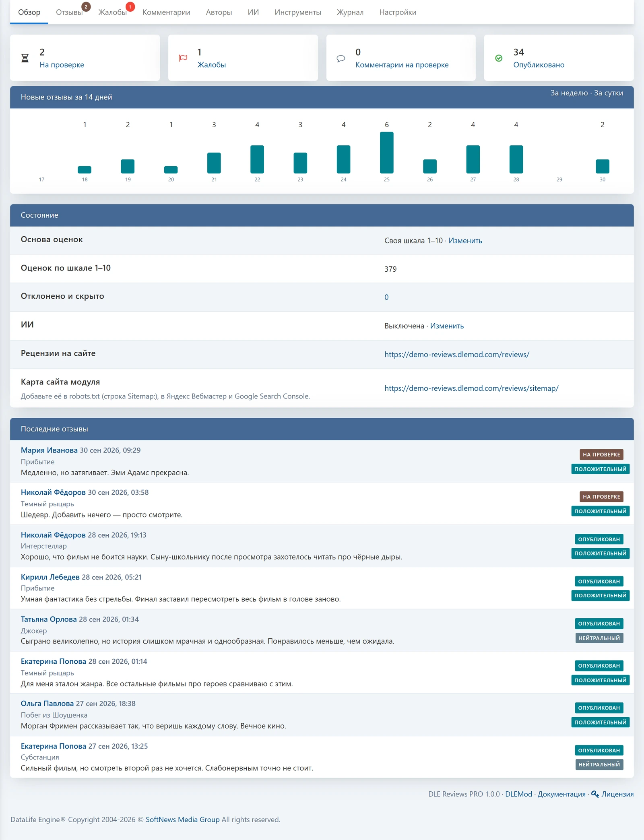Viewport: 644px width, 840px height.
Task: Click НЕЙТРАЛЬНЫЙ badge on Джокер review
Action: pos(599,638)
